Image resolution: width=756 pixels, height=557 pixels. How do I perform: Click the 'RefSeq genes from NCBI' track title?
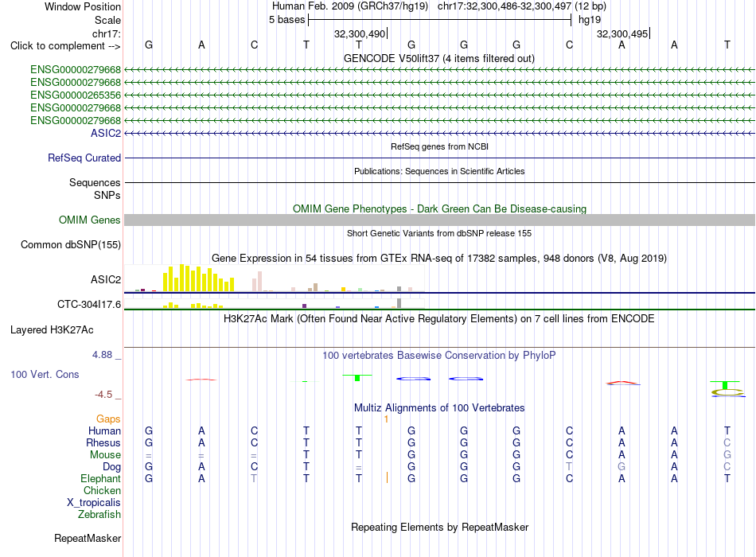tap(439, 146)
